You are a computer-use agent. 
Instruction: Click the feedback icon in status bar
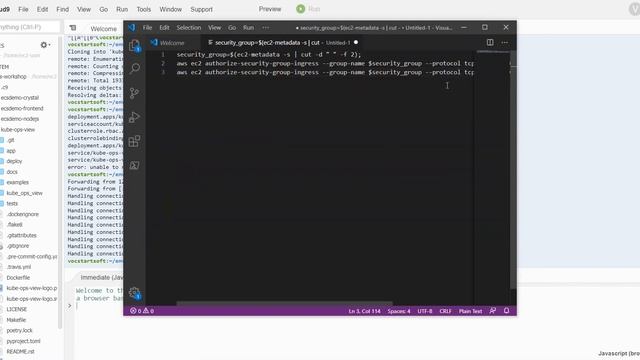(493, 311)
